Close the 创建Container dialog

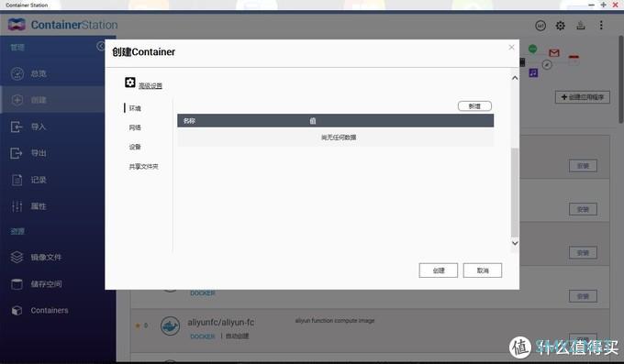(511, 48)
